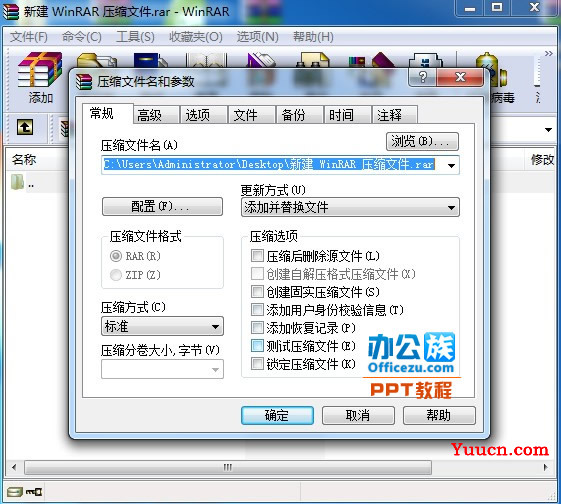Viewport: 561px width, 504px height.
Task: Click the Info toolbar icon
Action: (x=426, y=60)
